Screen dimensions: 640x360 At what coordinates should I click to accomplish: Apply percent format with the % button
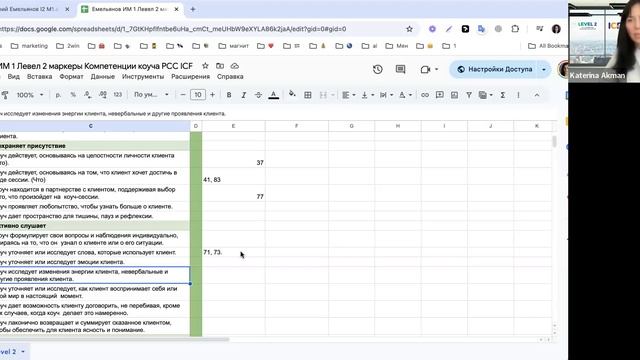[x=73, y=95]
